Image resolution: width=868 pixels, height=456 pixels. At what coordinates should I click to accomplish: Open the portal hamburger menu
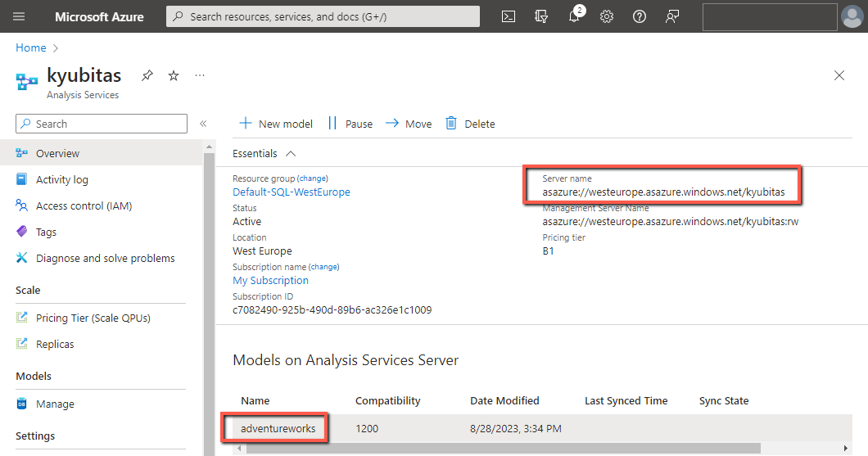[19, 16]
